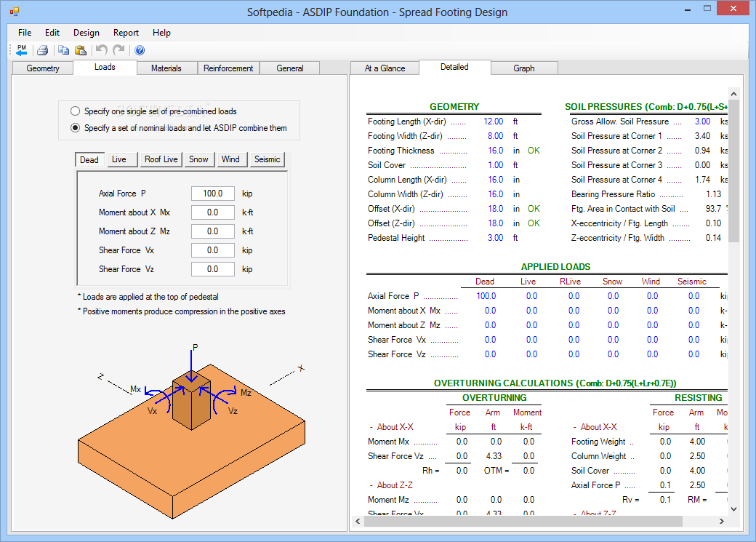756x542 pixels.
Task: Open Help via blue question mark icon
Action: click(x=140, y=50)
